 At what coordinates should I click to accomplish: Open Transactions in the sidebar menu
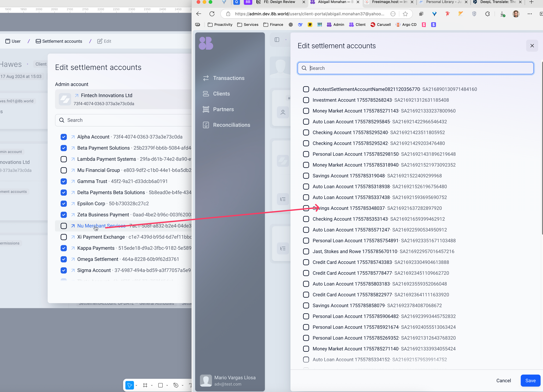point(229,78)
